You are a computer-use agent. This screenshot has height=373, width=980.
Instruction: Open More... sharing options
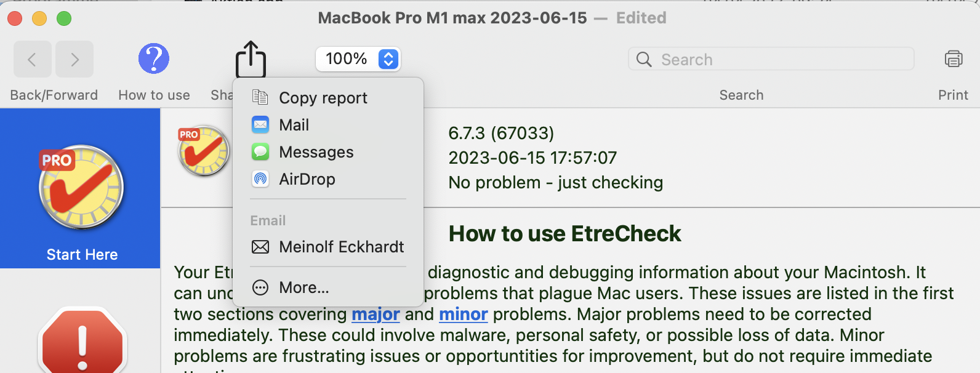(303, 287)
